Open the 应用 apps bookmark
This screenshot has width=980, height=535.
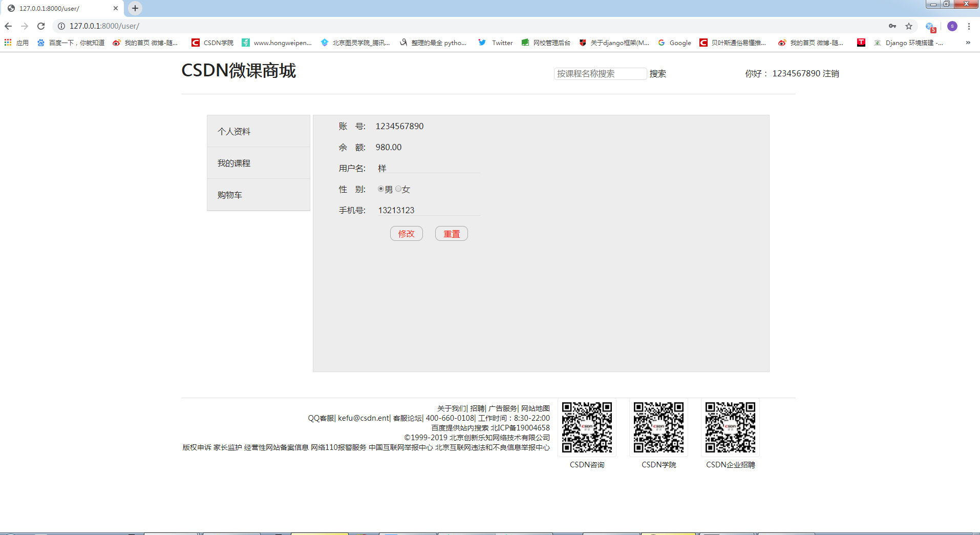pyautogui.click(x=16, y=43)
